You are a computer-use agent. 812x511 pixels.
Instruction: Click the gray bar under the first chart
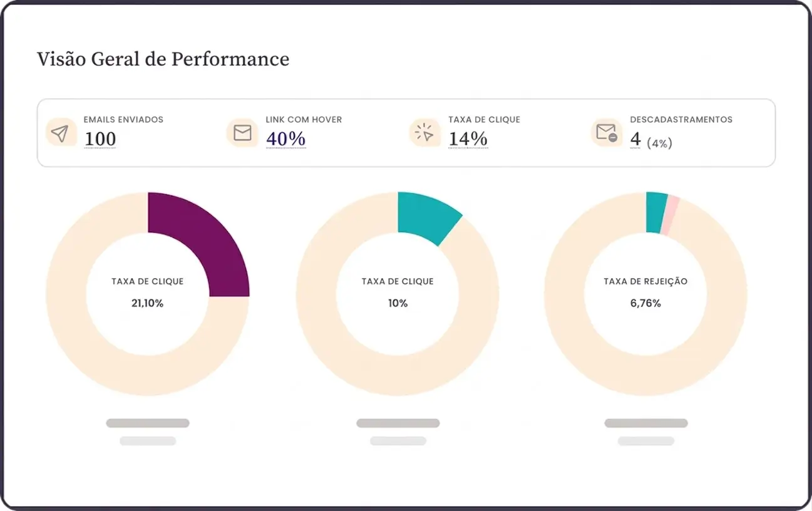coord(147,423)
